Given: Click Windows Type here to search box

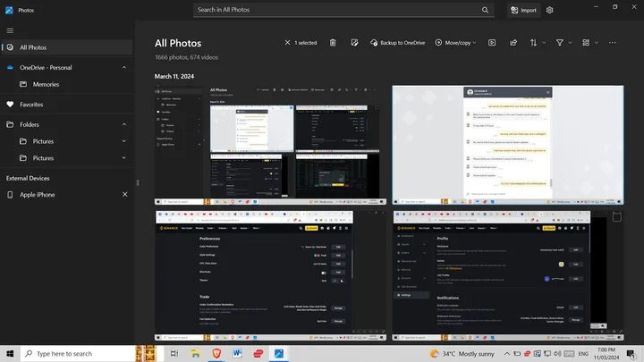Looking at the screenshot, I should [78, 353].
